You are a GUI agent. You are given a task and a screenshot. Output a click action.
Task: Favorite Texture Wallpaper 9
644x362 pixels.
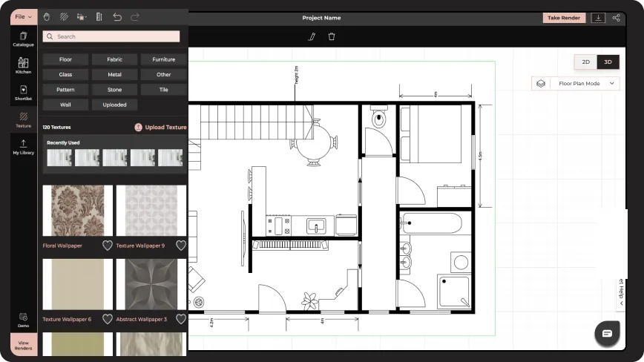click(181, 246)
